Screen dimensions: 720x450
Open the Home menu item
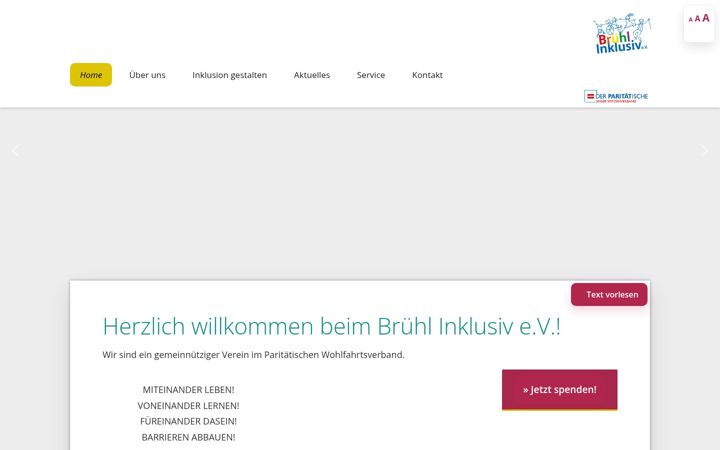pos(91,75)
